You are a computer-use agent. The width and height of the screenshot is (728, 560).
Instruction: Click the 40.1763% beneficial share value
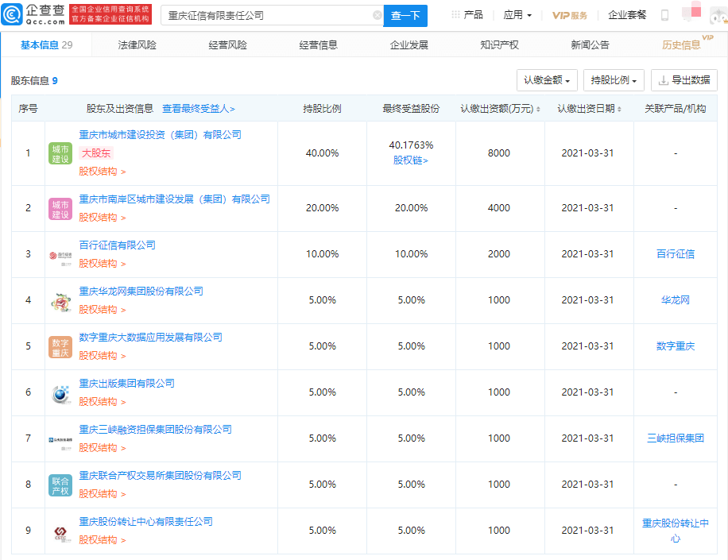click(411, 145)
